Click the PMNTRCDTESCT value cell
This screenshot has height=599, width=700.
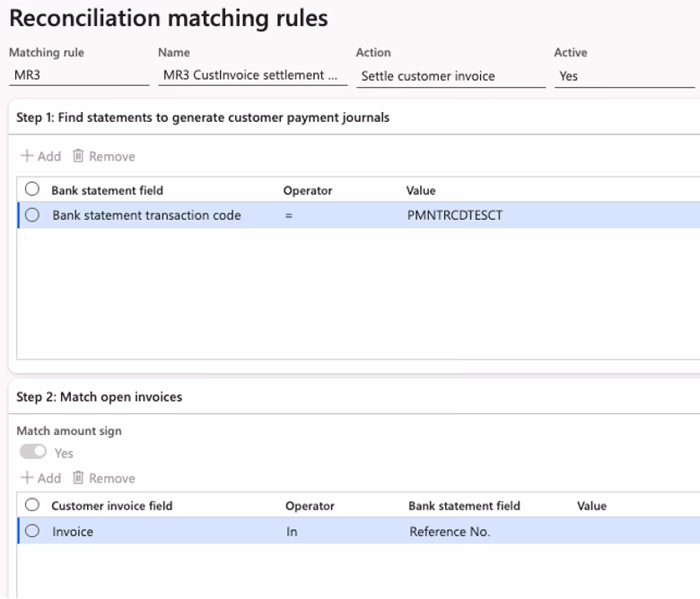(x=455, y=215)
